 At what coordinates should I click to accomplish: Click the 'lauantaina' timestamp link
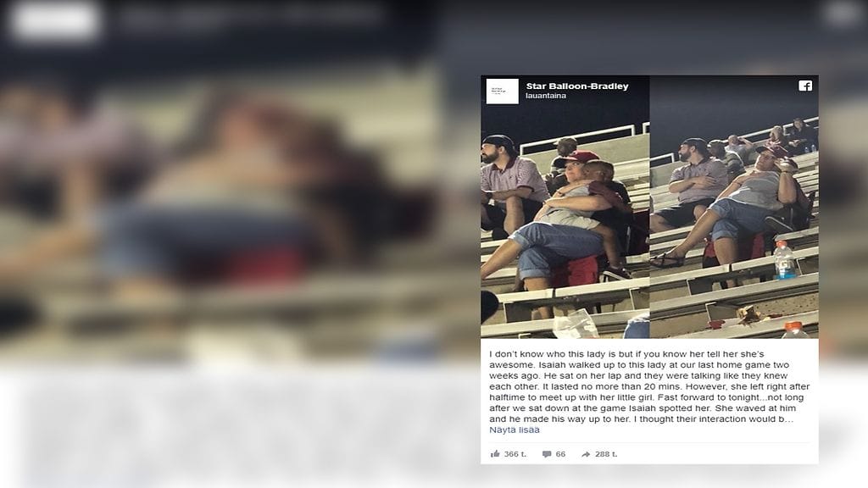click(x=546, y=96)
